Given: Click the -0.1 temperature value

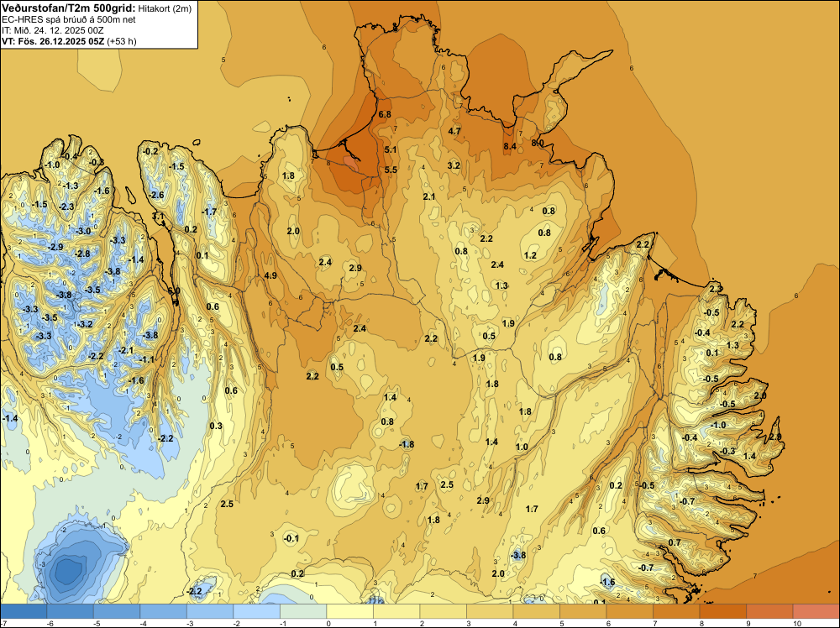Looking at the screenshot, I should [x=291, y=539].
